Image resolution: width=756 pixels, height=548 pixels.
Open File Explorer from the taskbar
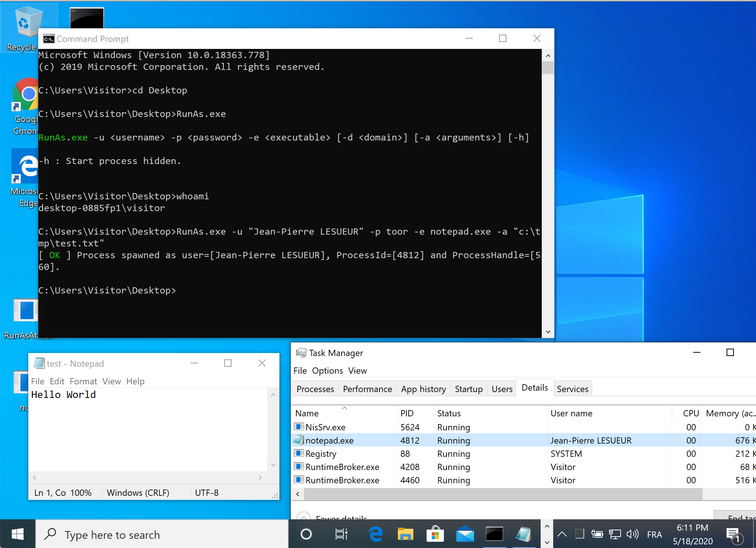tap(405, 534)
